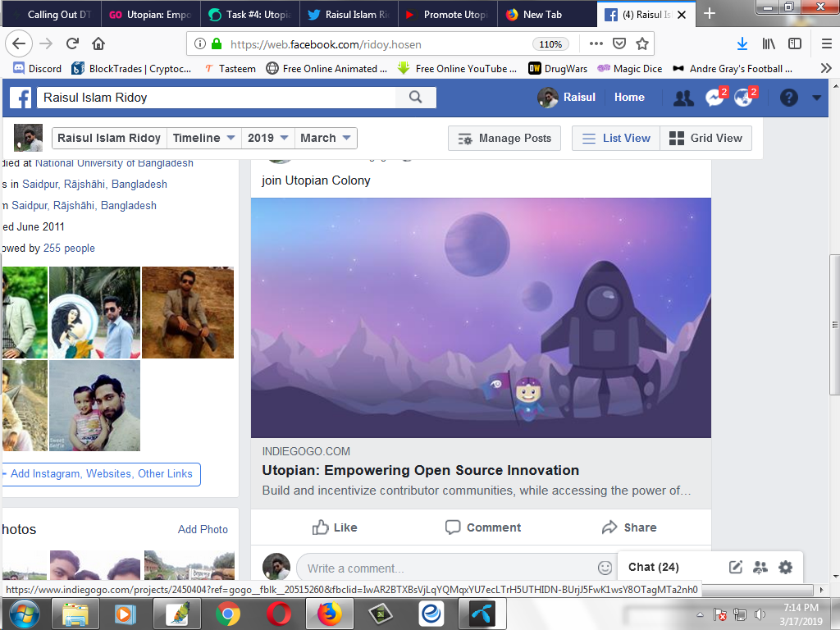This screenshot has height=630, width=840.
Task: Comment on the Utopian post
Action: click(x=482, y=527)
